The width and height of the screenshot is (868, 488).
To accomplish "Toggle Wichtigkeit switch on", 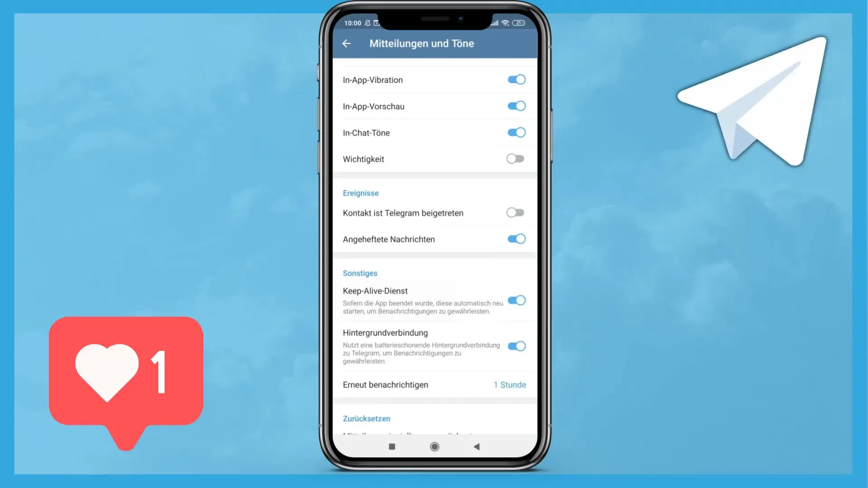I will coord(514,159).
